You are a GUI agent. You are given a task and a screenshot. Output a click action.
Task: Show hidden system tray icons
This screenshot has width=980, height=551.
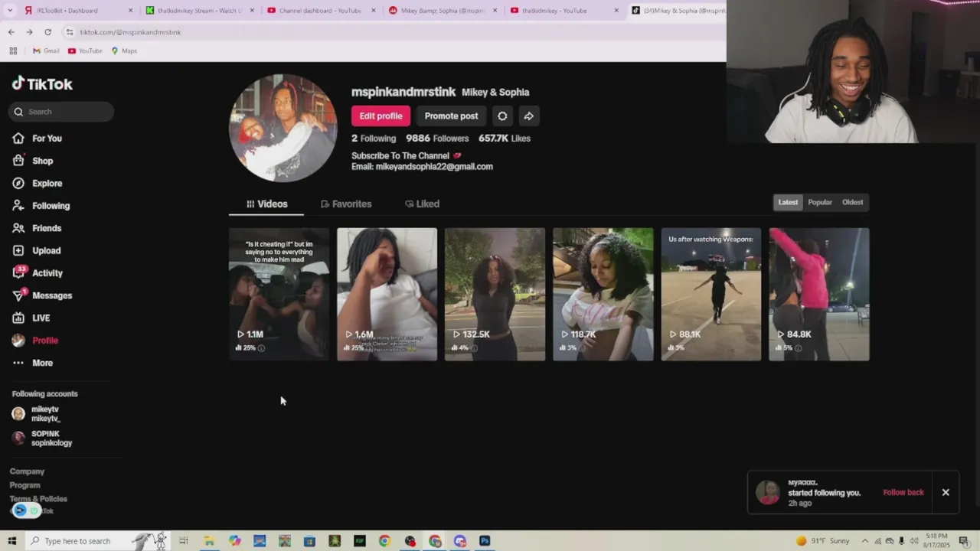[864, 541]
